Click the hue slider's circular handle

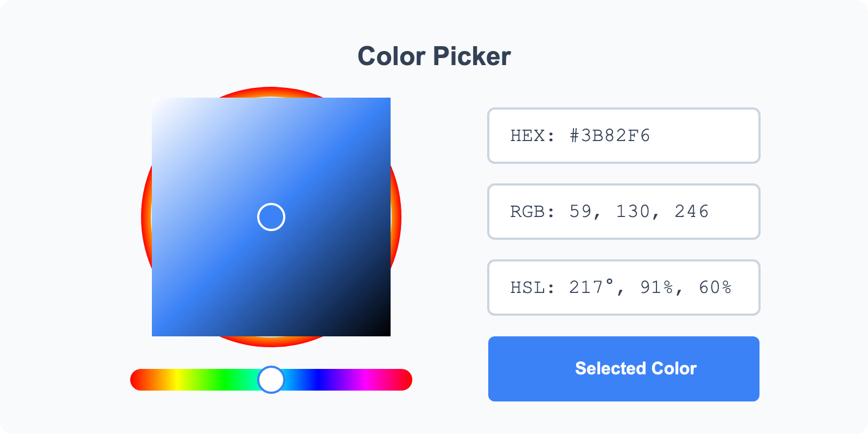click(x=271, y=380)
